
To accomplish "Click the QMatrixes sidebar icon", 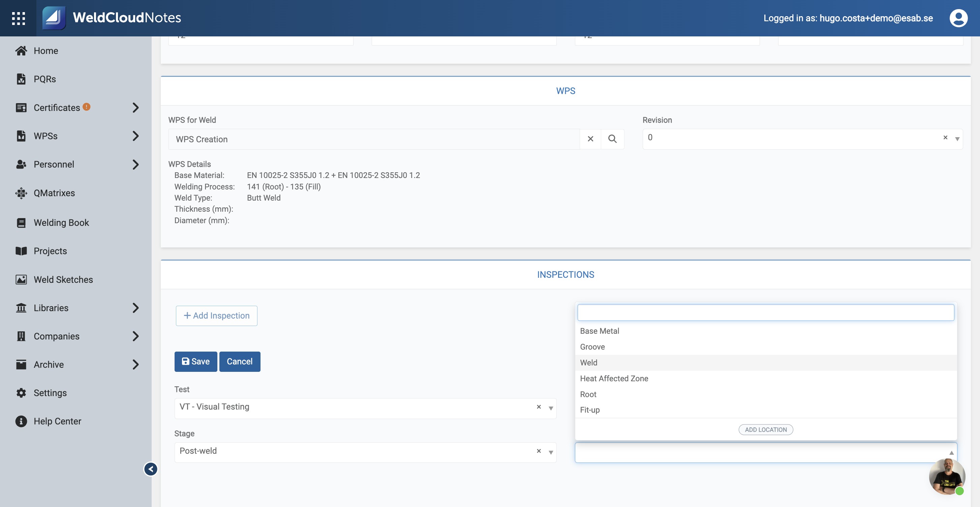I will tap(21, 193).
